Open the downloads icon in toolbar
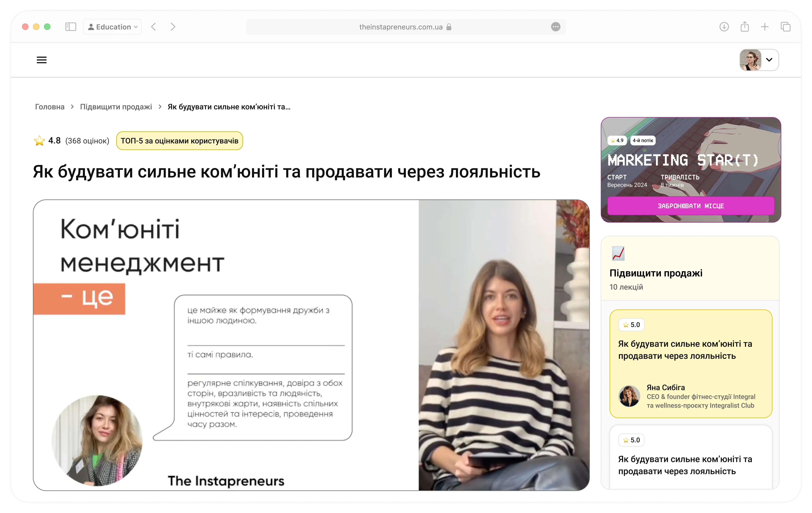 click(x=724, y=27)
